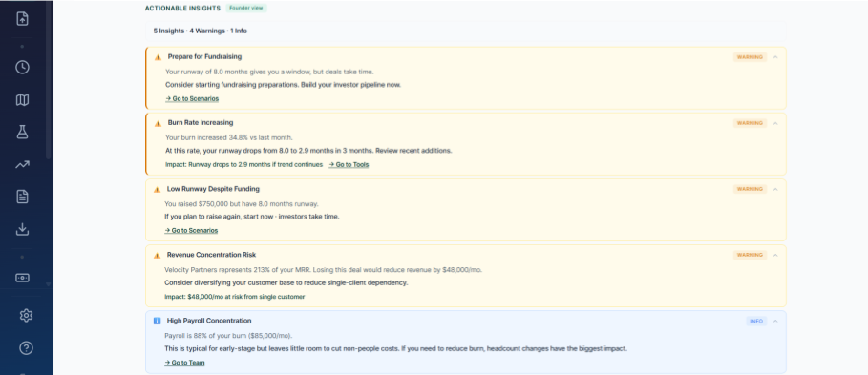Click 'At this rate, your runway drops' text
Screen dimensions: 868x375
(308, 151)
